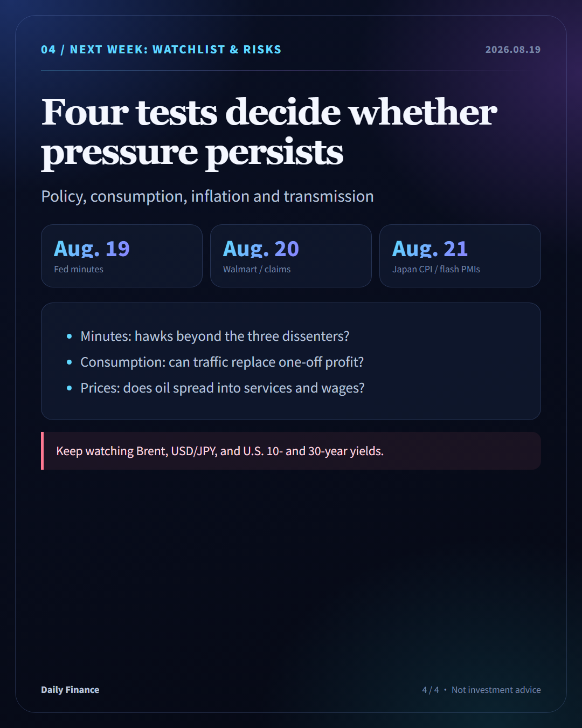This screenshot has height=728, width=582.
Task: Click the bullet about oil spreading into wages
Action: coord(223,388)
